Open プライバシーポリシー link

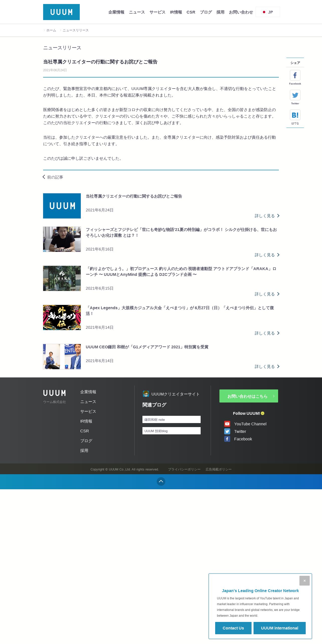tap(184, 469)
